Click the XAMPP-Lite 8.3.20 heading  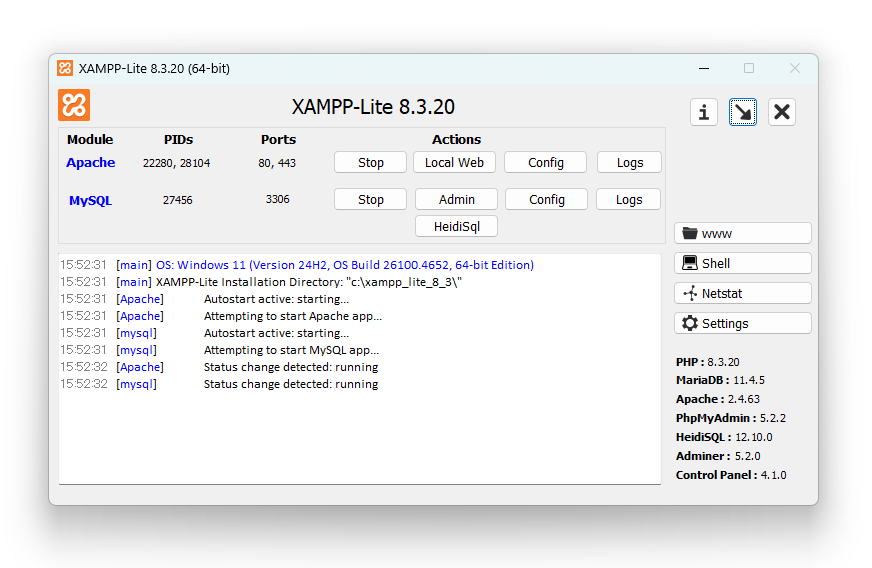pos(373,107)
